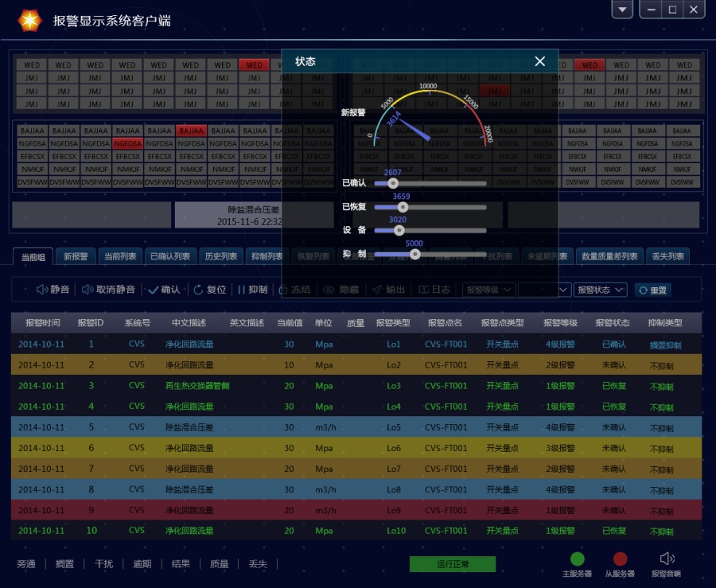This screenshot has width=716, height=588.
Task: Click the 逾期 footer filter
Action: 142,564
